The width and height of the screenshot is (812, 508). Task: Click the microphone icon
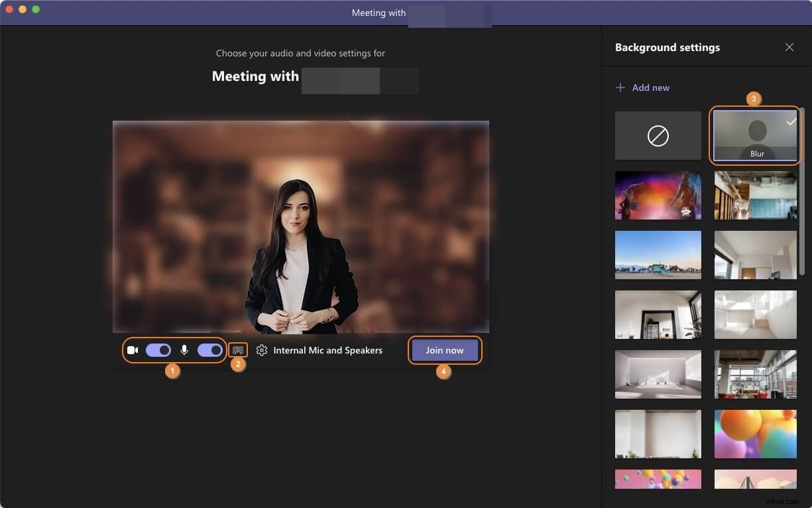pyautogui.click(x=184, y=350)
